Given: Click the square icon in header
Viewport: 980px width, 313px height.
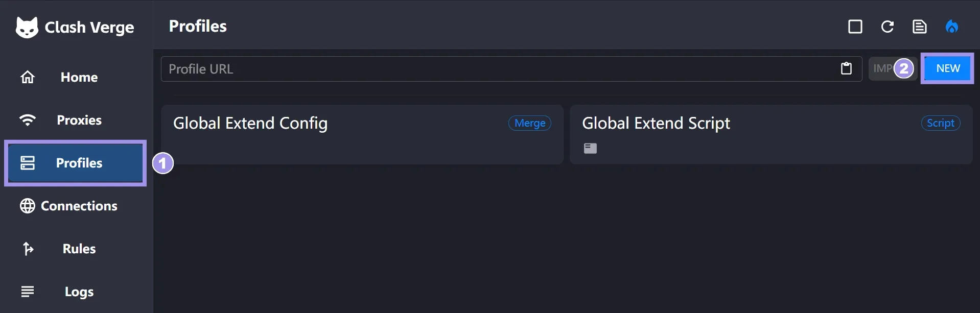Looking at the screenshot, I should (855, 27).
